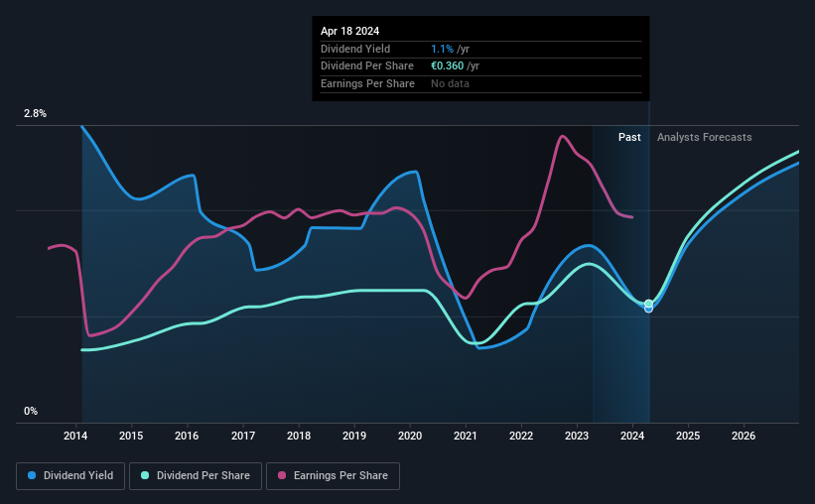Image resolution: width=815 pixels, height=504 pixels.
Task: Toggle the Earnings Per Share legend button
Action: 333,476
